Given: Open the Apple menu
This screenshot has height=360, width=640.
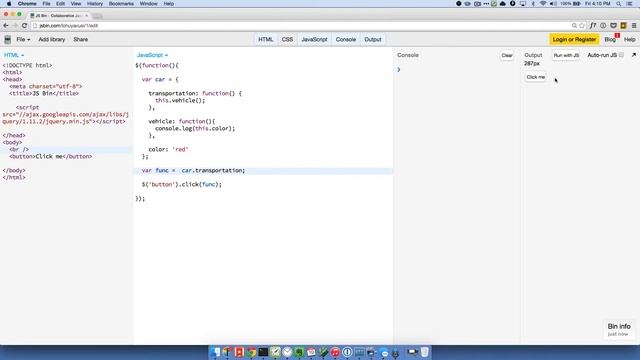Looking at the screenshot, I should pyautogui.click(x=9, y=4).
